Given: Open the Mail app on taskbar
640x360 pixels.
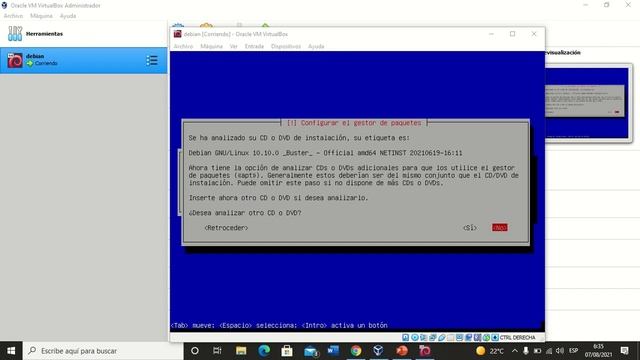Looking at the screenshot, I should 310,351.
